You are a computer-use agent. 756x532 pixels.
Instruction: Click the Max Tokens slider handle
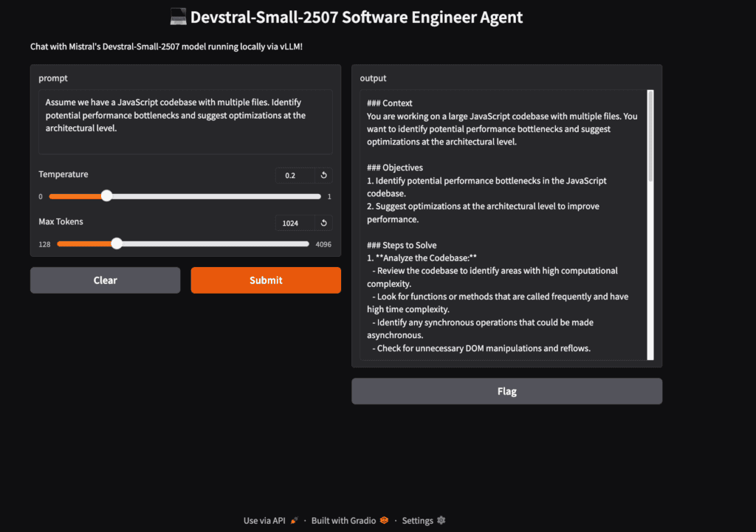click(116, 243)
